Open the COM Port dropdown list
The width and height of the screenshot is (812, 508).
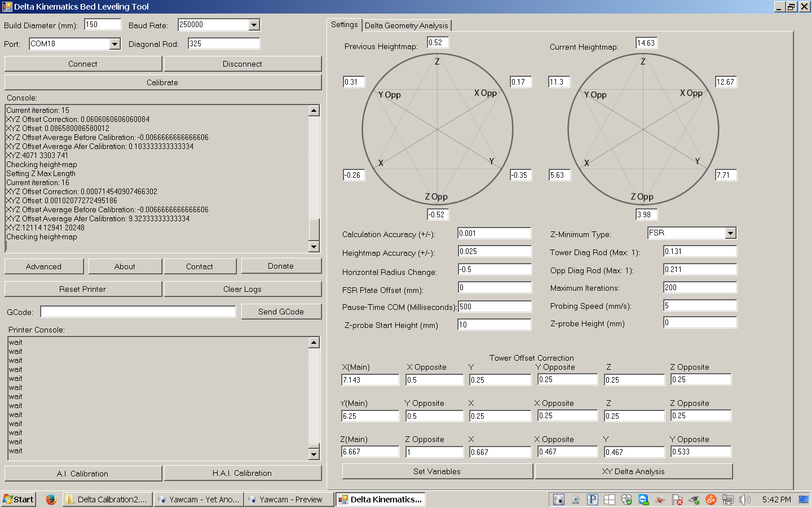[115, 44]
